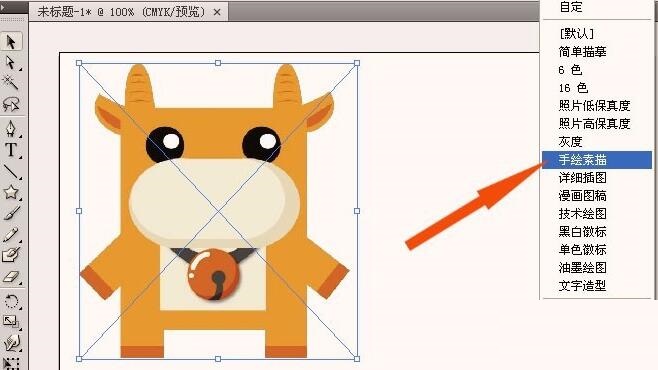Click the bottom-center bounding box handle
Screen dimensions: 658x370
(x=218, y=359)
